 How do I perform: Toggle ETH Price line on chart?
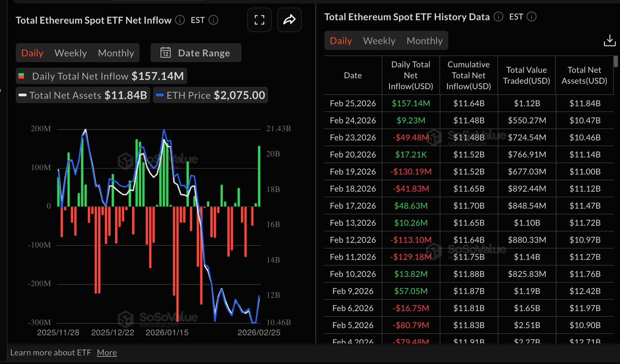(210, 95)
